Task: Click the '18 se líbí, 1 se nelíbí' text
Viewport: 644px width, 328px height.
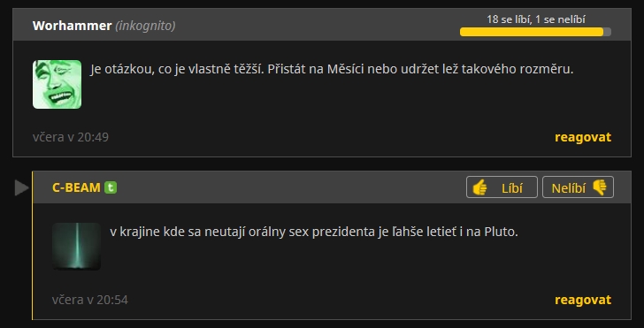Action: tap(535, 19)
